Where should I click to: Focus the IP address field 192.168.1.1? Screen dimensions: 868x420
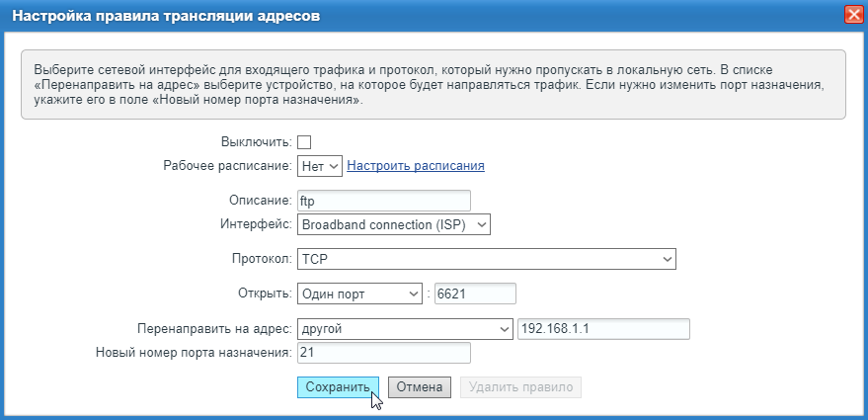(602, 328)
